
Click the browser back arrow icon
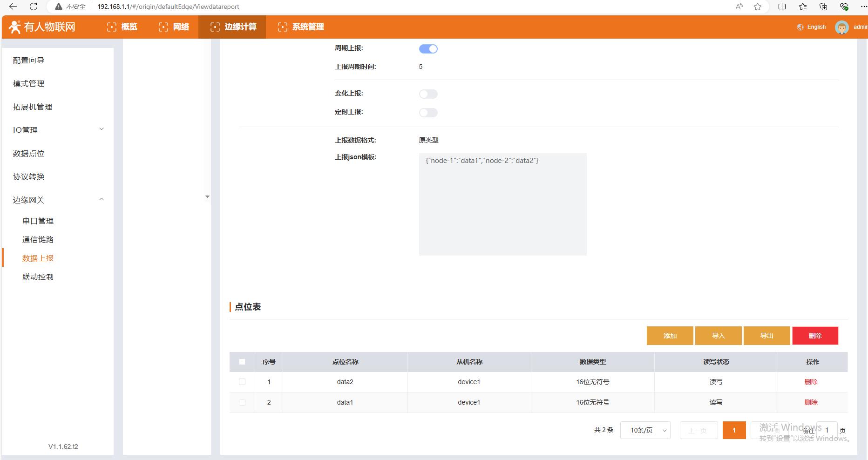click(x=13, y=7)
